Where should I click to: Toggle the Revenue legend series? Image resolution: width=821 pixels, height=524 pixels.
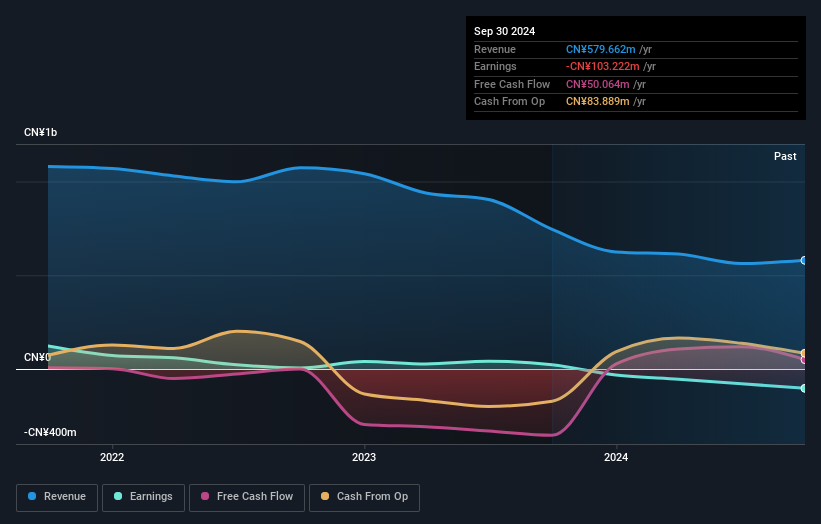click(x=57, y=497)
